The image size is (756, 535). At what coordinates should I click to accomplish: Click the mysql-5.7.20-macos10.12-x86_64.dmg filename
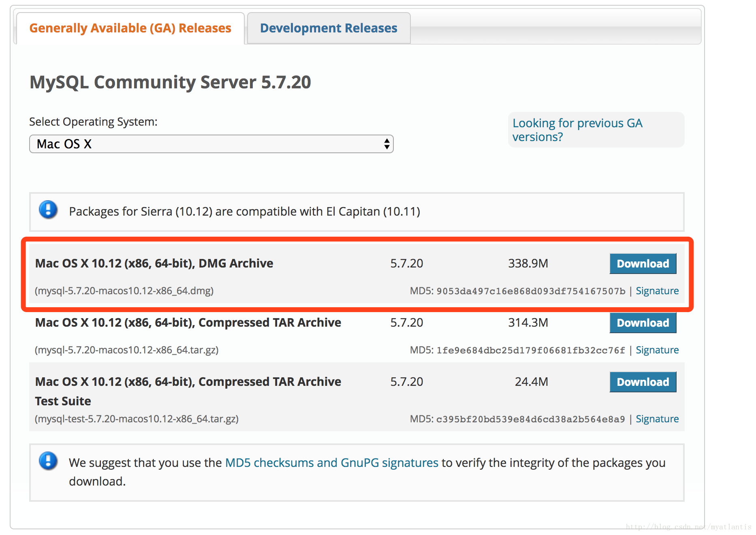click(x=124, y=291)
